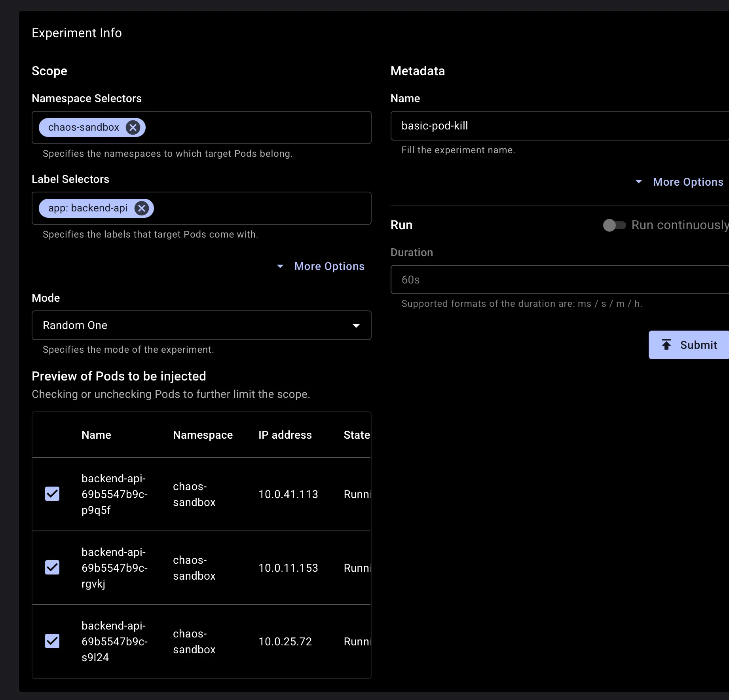The width and height of the screenshot is (729, 700).
Task: Select IP address 10.0.11.153
Action: tap(288, 568)
